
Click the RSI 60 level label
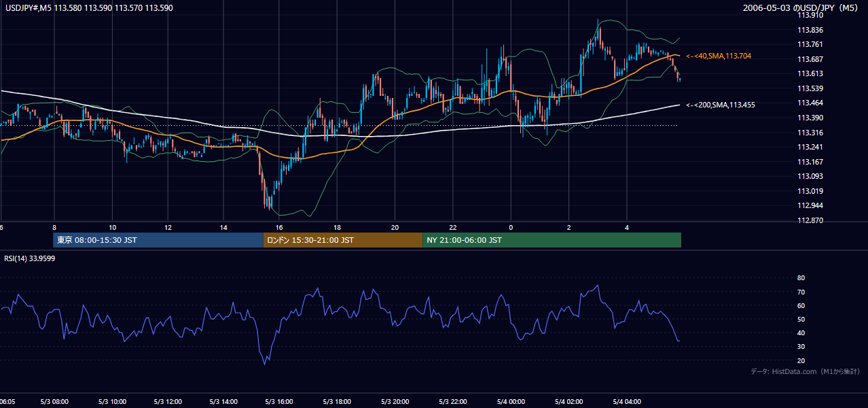click(801, 305)
